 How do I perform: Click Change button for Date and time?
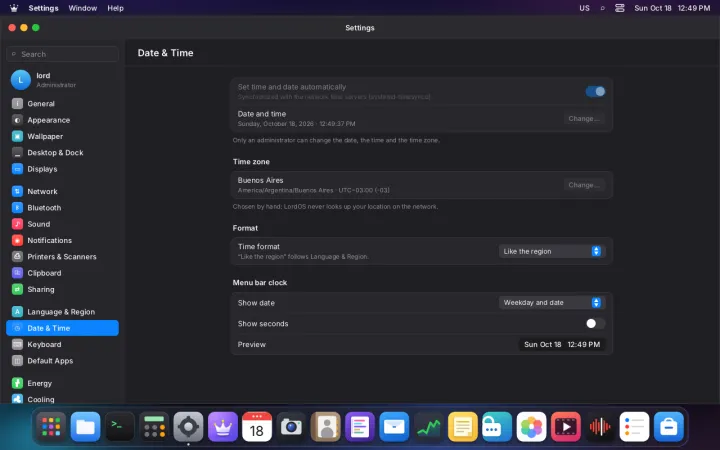(x=584, y=118)
